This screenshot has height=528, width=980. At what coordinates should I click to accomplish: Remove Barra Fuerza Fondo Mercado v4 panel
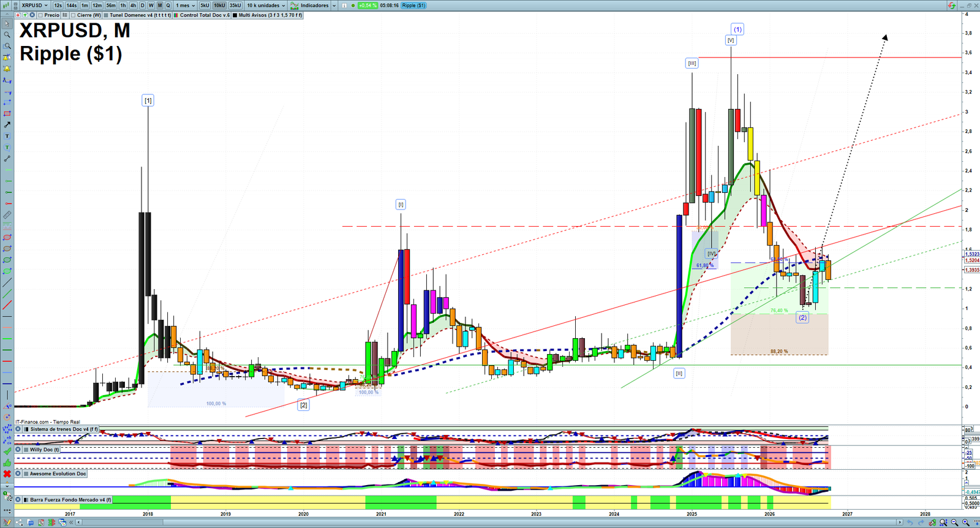(18, 500)
